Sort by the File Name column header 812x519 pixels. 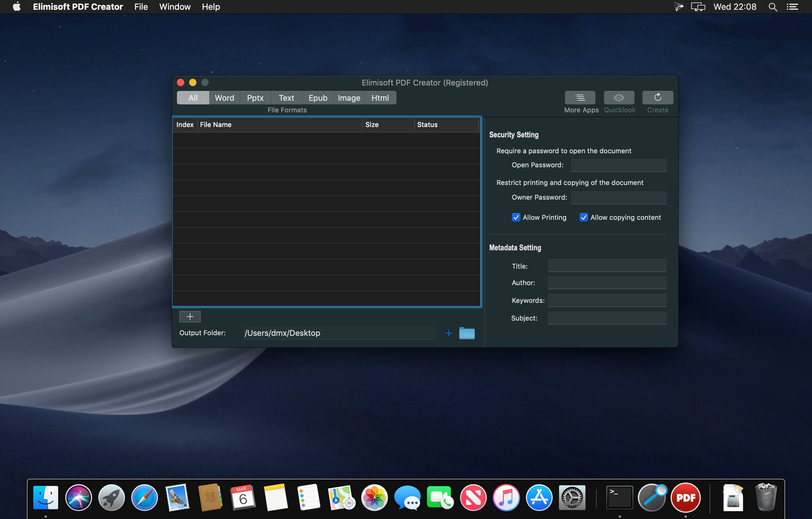[280, 125]
